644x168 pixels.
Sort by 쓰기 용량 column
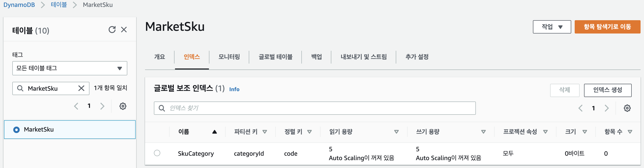tap(483, 132)
